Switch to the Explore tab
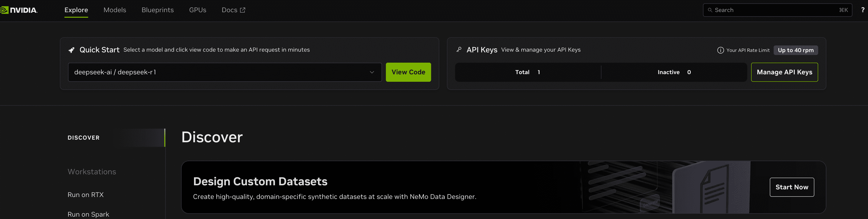This screenshot has width=868, height=219. [76, 10]
